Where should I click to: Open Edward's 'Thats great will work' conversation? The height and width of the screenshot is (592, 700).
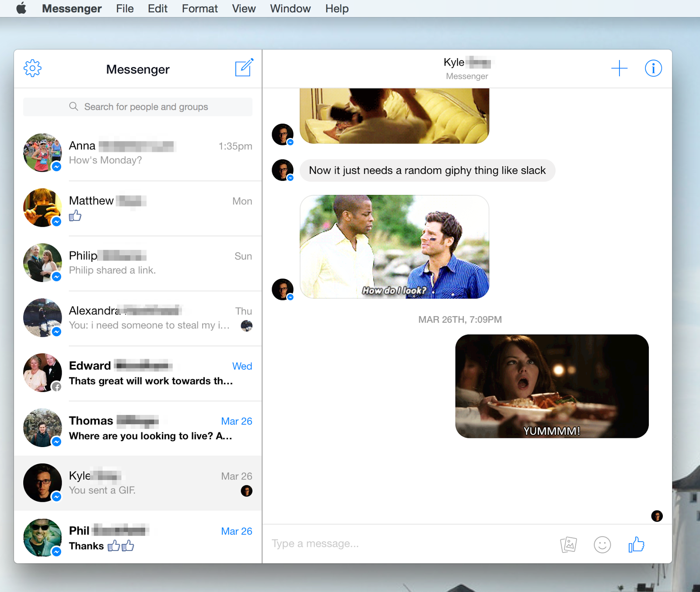coord(138,373)
